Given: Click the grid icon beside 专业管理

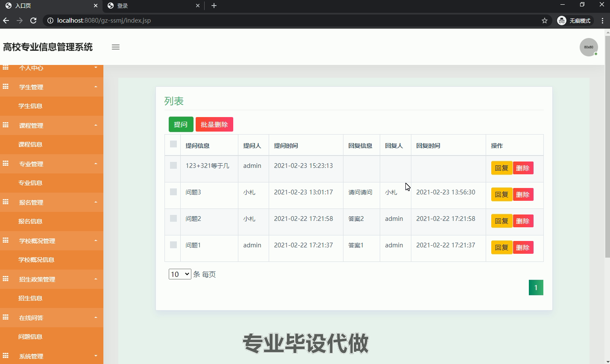Looking at the screenshot, I should pyautogui.click(x=6, y=164).
